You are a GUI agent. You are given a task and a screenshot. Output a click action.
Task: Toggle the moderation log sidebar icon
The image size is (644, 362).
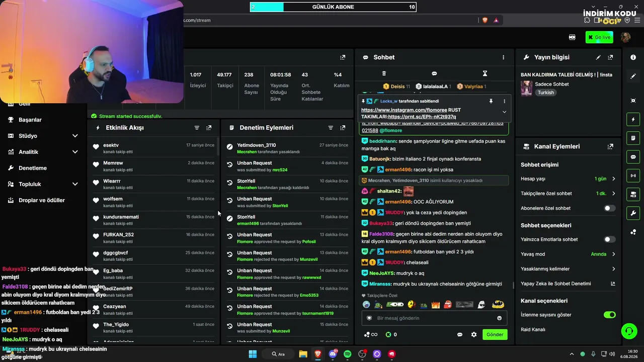click(x=633, y=138)
